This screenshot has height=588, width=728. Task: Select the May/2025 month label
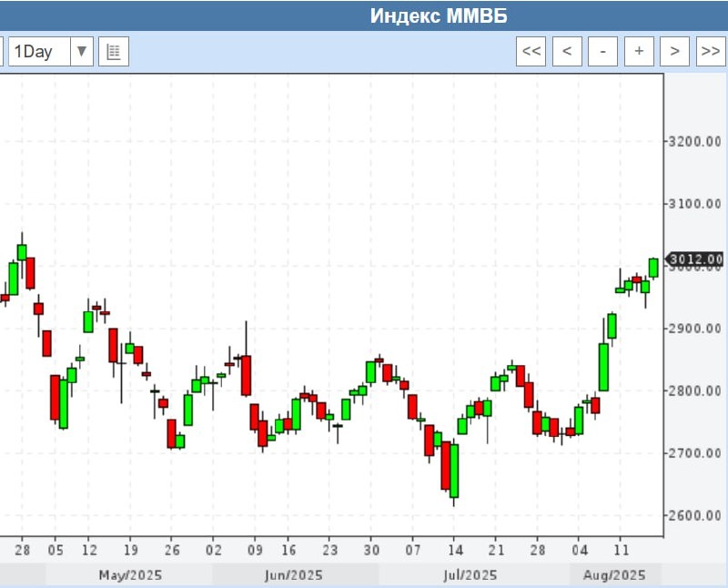130,575
